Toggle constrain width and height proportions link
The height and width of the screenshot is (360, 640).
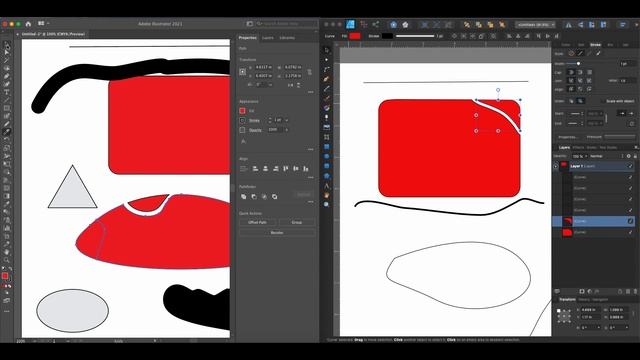[309, 71]
